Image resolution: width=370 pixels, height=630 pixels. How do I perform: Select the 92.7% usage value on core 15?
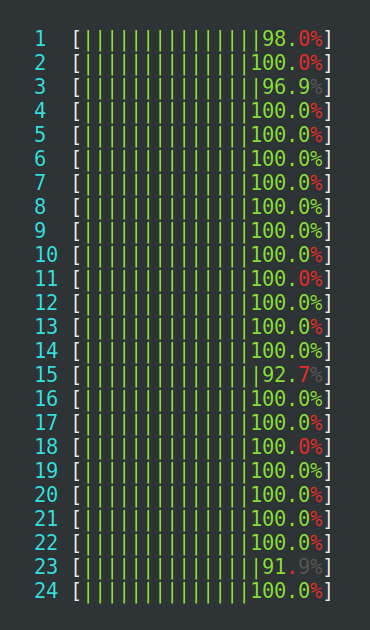tap(293, 375)
